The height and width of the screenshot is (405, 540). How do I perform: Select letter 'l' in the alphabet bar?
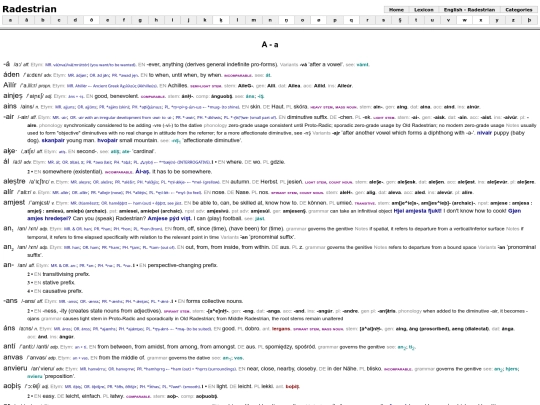[237, 20]
